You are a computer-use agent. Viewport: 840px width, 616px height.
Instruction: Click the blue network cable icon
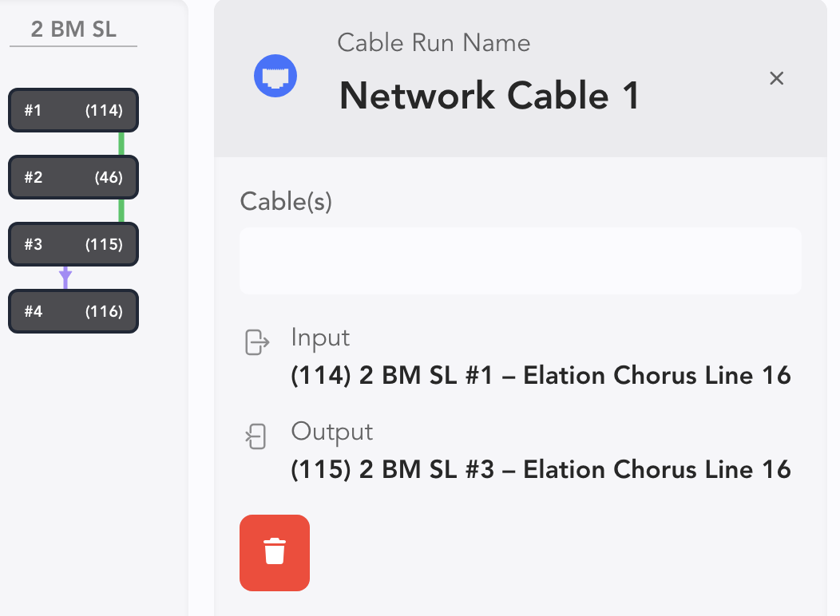coord(275,77)
